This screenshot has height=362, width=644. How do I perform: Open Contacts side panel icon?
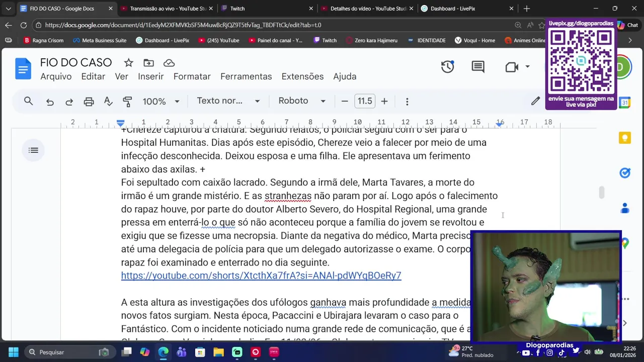[x=625, y=208]
